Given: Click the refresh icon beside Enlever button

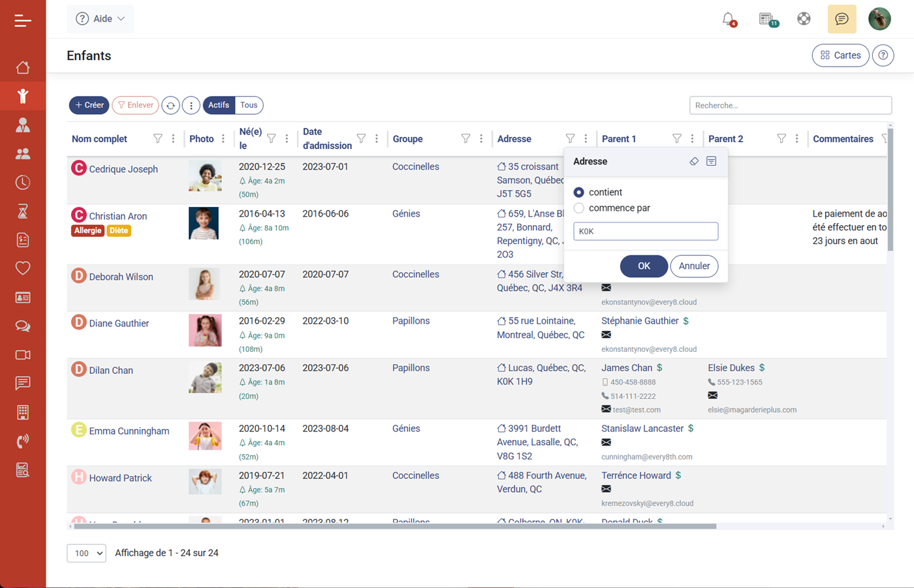Looking at the screenshot, I should [x=170, y=105].
